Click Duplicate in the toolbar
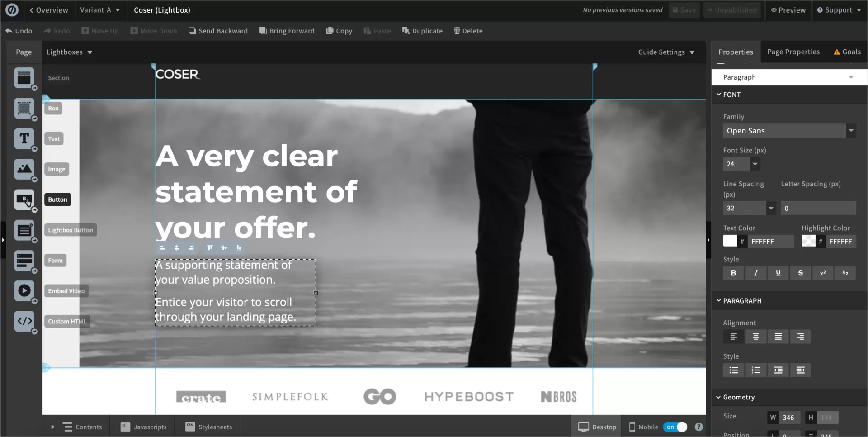 point(422,31)
